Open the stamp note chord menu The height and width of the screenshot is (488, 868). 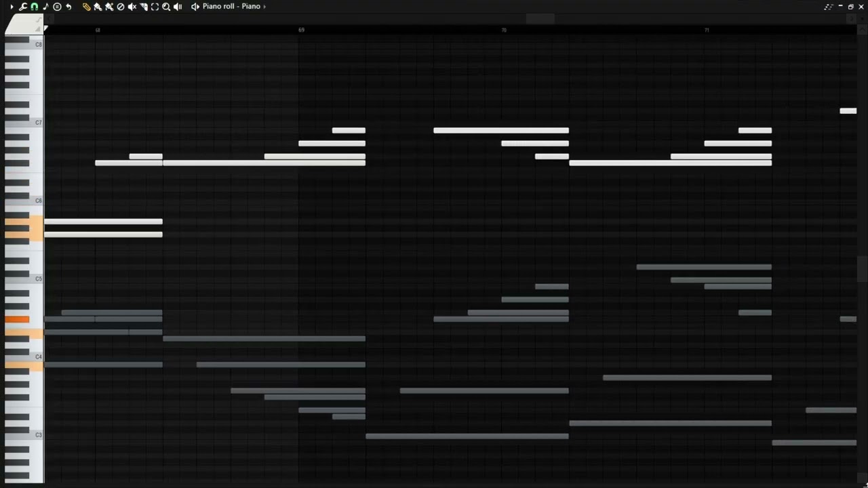click(x=45, y=7)
